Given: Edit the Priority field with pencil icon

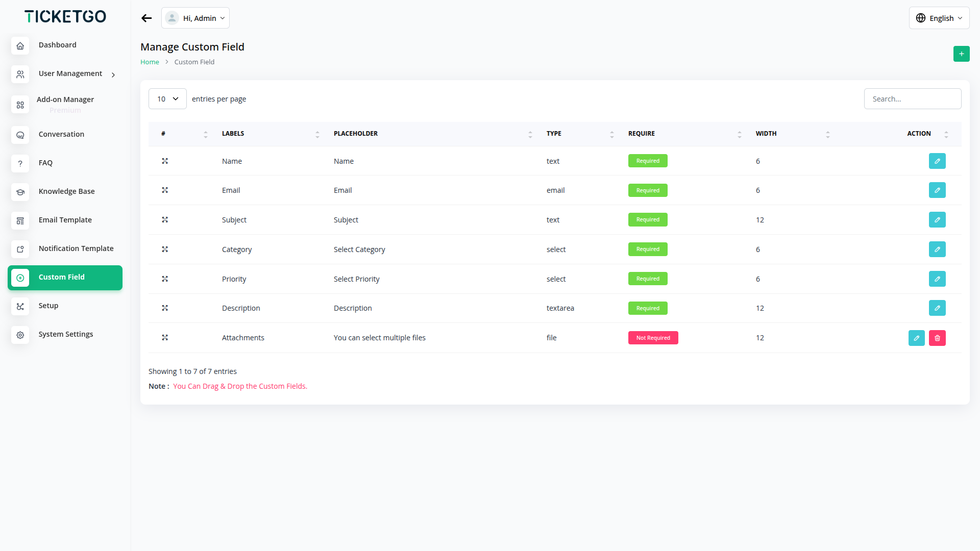Looking at the screenshot, I should tap(937, 279).
